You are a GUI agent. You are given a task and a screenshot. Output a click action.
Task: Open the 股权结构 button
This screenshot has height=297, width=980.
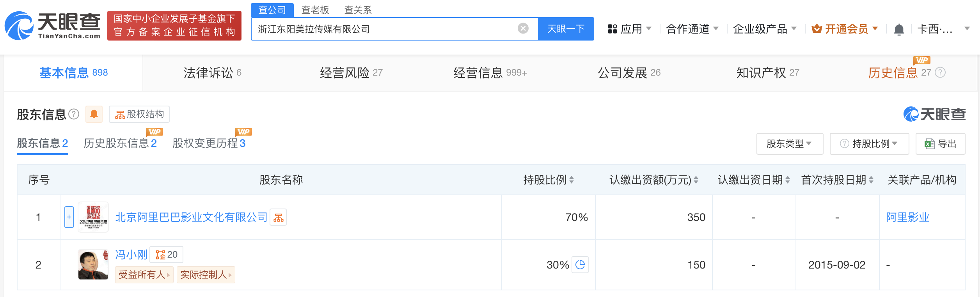(x=139, y=114)
